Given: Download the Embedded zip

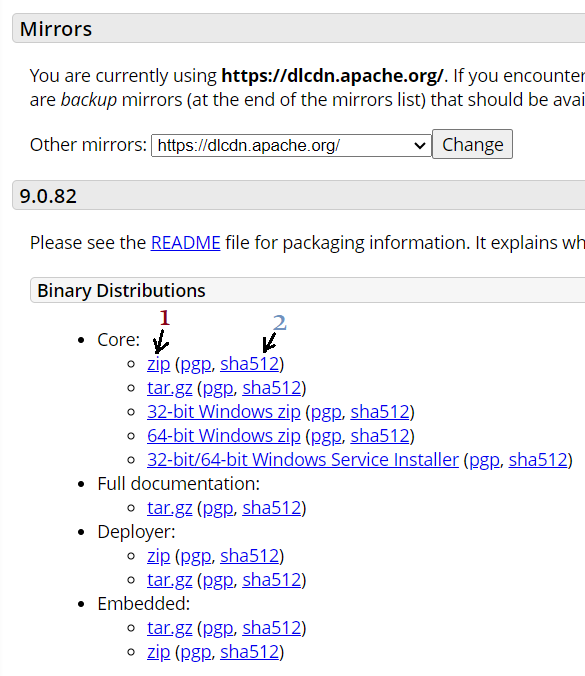Looking at the screenshot, I should coord(159,652).
